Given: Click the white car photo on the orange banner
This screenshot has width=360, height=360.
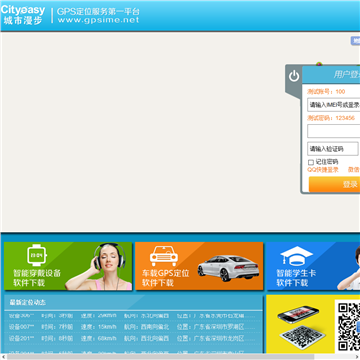Looking at the screenshot, I should coord(228,268).
